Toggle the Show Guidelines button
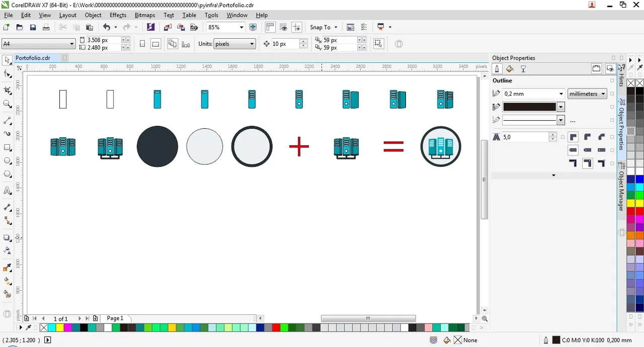This screenshot has width=644, height=347. (297, 27)
